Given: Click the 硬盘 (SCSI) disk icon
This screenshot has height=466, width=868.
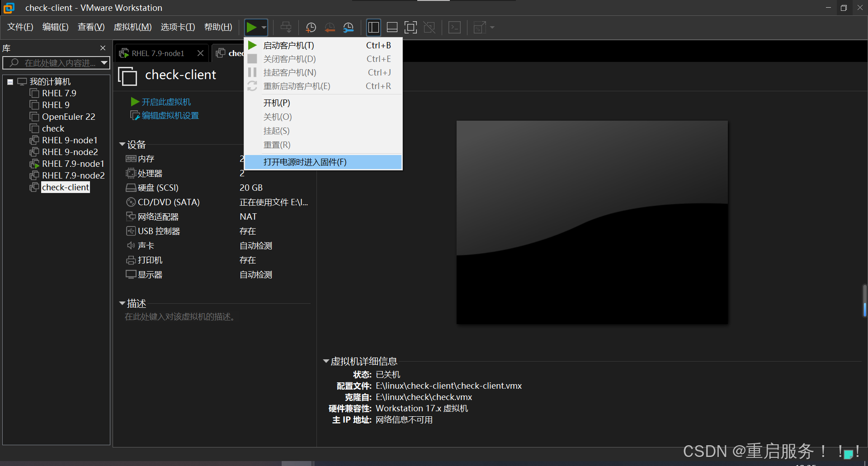Looking at the screenshot, I should point(131,188).
